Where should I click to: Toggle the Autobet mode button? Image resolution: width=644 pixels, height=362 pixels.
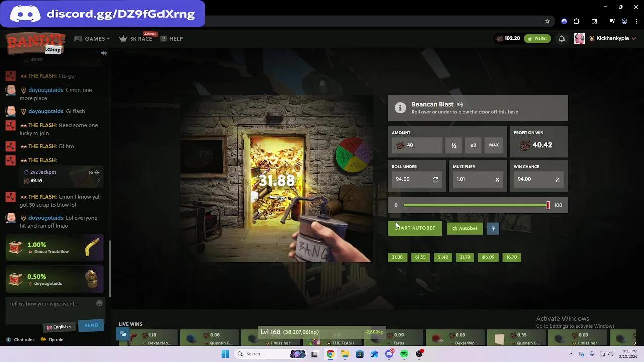[x=464, y=228]
